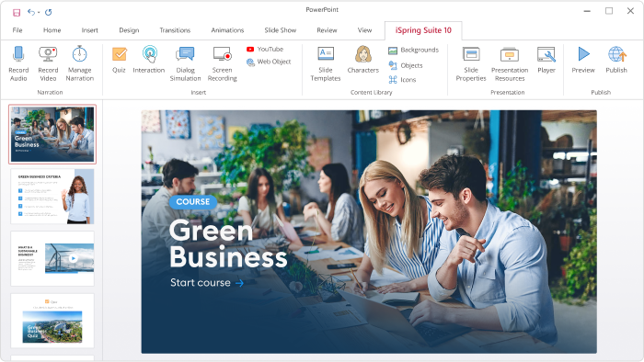
Task: Switch to the Home tab
Action: coord(52,30)
